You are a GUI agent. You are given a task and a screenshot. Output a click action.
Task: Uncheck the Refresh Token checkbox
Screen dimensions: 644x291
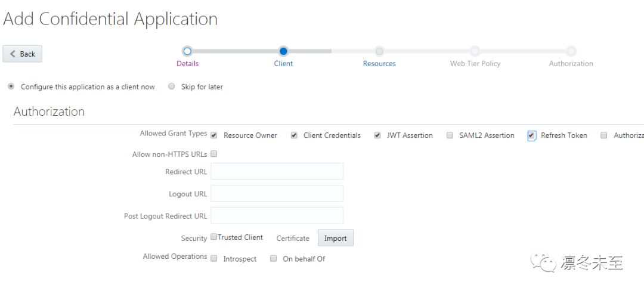[531, 135]
